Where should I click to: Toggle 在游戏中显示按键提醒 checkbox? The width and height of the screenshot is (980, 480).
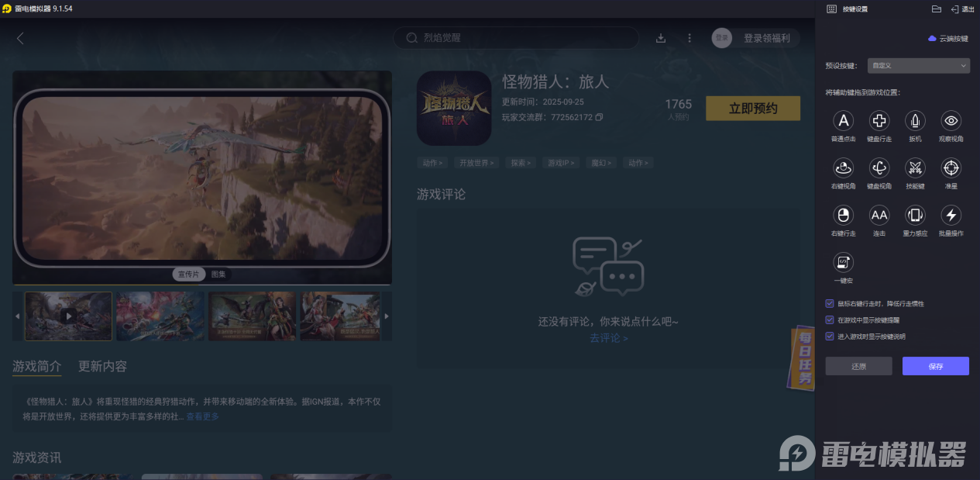point(830,319)
